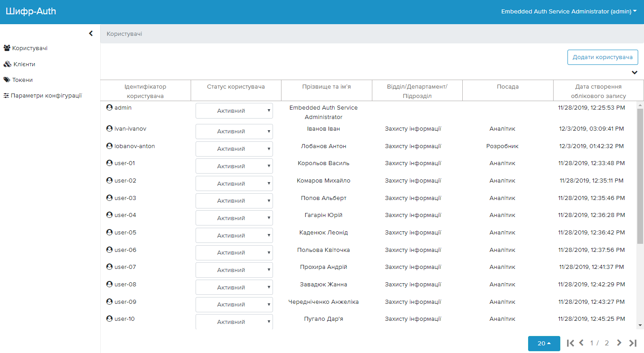Click the Шифр-Auth logo title
The width and height of the screenshot is (644, 353).
click(31, 11)
